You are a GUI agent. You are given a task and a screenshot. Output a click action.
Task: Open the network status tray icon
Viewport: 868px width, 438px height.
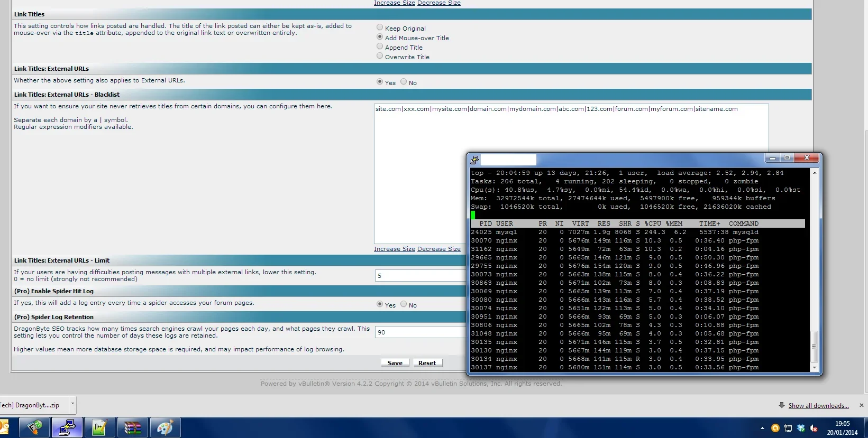[x=788, y=428]
